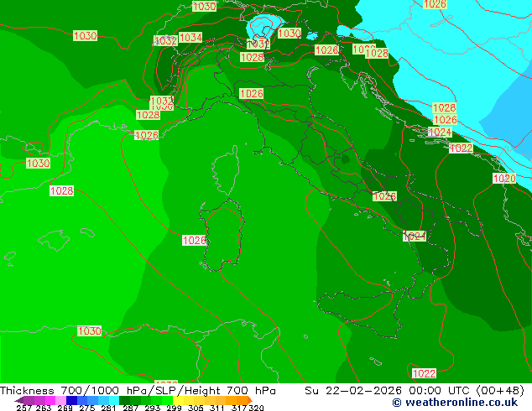Open the weatheronline.co.uk copyright link
Image resolution: width=532 pixels, height=411 pixels.
click(x=455, y=403)
